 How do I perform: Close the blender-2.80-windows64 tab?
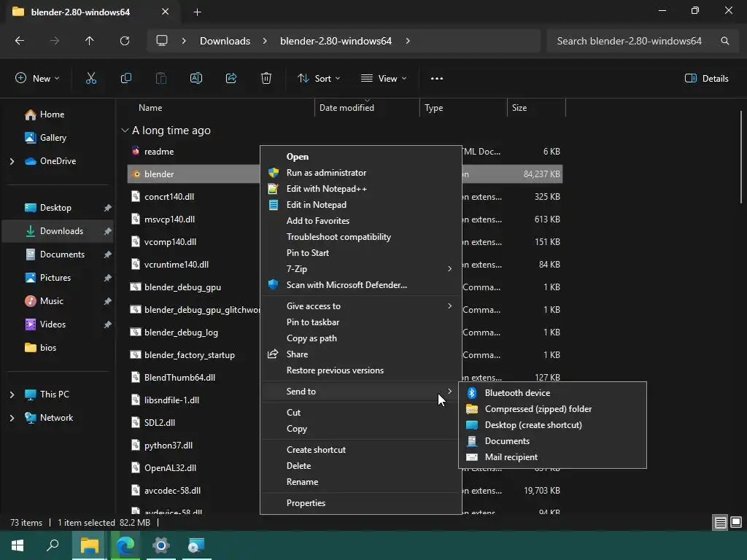pyautogui.click(x=166, y=12)
